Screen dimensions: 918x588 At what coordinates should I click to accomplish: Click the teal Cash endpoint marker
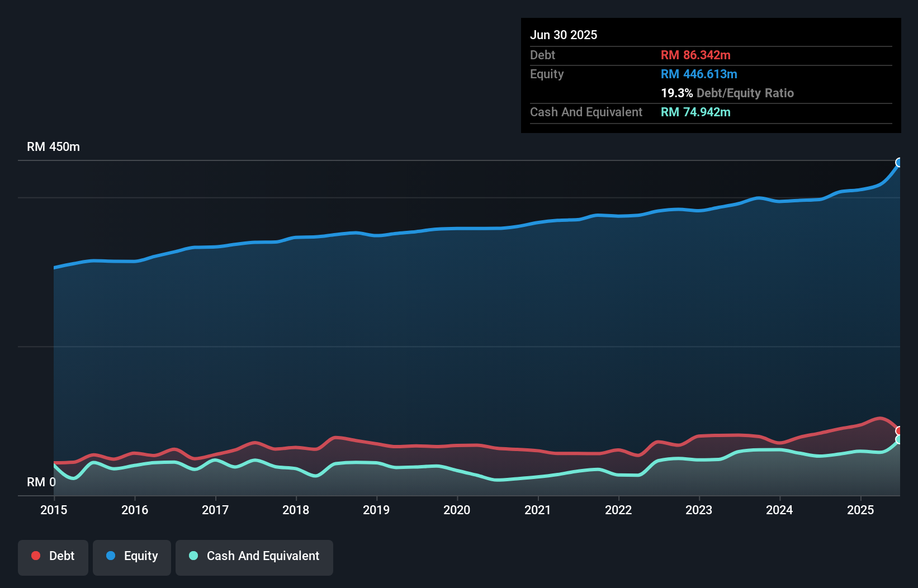899,440
